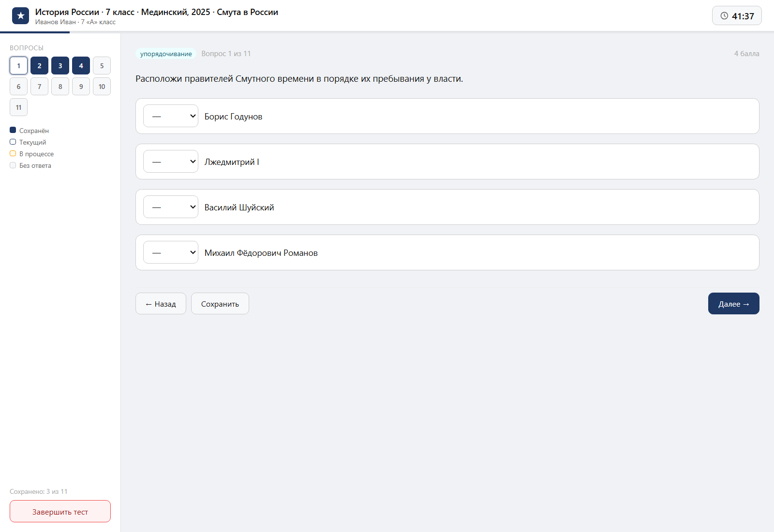Viewport: 774px width, 532px height.
Task: Click the text Борис Годунов
Action: (233, 117)
